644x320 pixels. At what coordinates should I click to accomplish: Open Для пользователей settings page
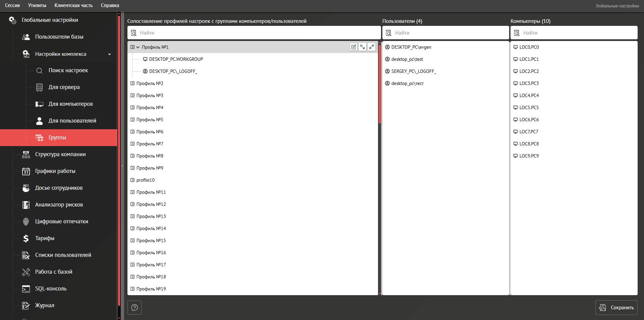point(72,121)
